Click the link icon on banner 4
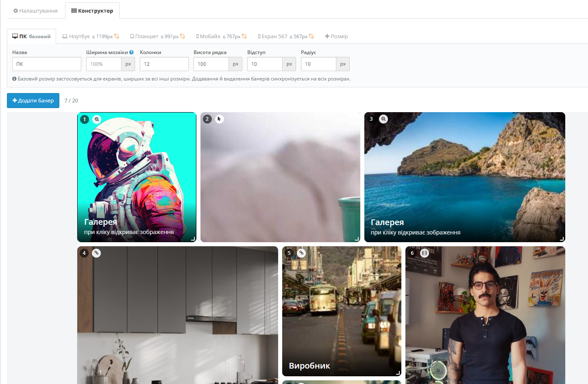 point(96,253)
